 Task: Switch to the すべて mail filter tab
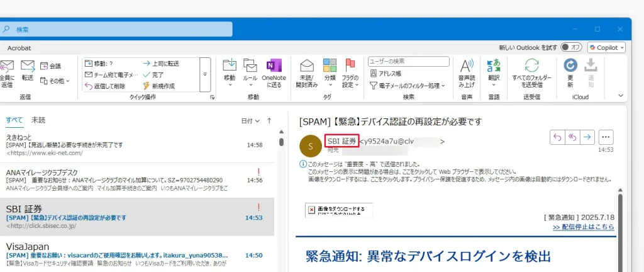(14, 120)
